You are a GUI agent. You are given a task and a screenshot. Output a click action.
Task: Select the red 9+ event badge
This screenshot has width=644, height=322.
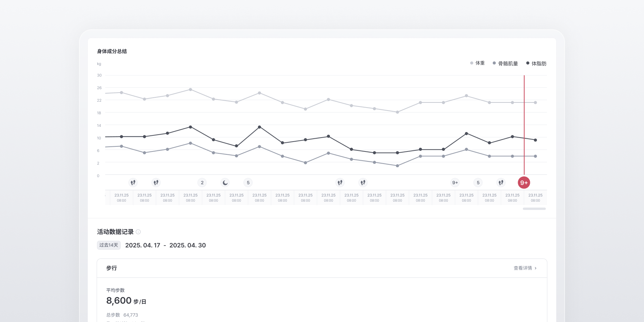(524, 183)
